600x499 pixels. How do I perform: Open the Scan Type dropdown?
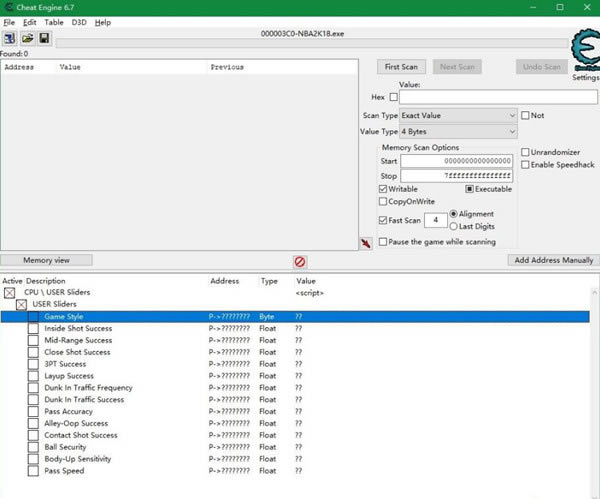pyautogui.click(x=458, y=116)
